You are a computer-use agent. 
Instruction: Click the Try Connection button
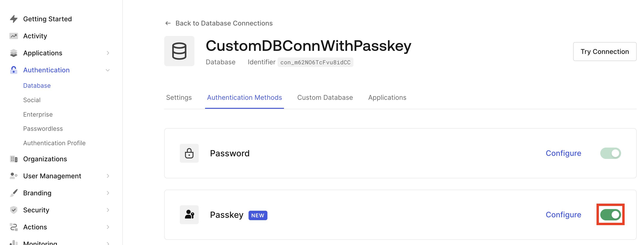coord(605,52)
